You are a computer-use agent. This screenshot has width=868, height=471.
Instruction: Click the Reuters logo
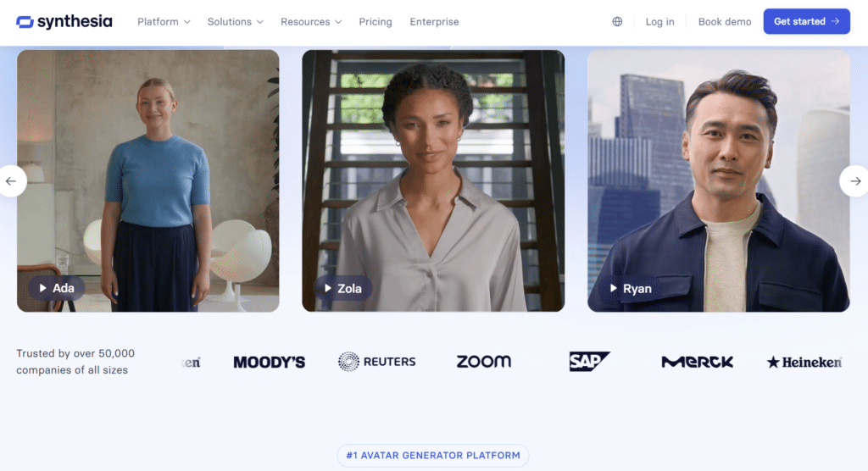click(x=377, y=362)
